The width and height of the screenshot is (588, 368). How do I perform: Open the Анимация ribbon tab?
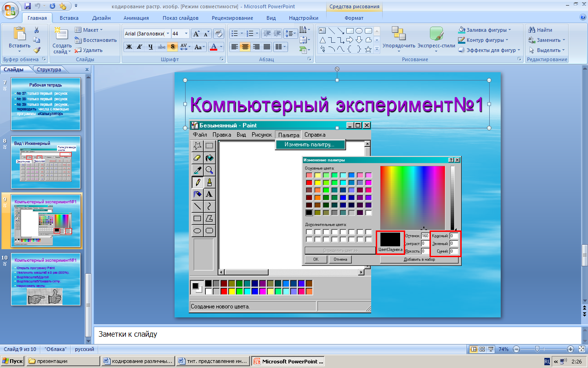136,18
